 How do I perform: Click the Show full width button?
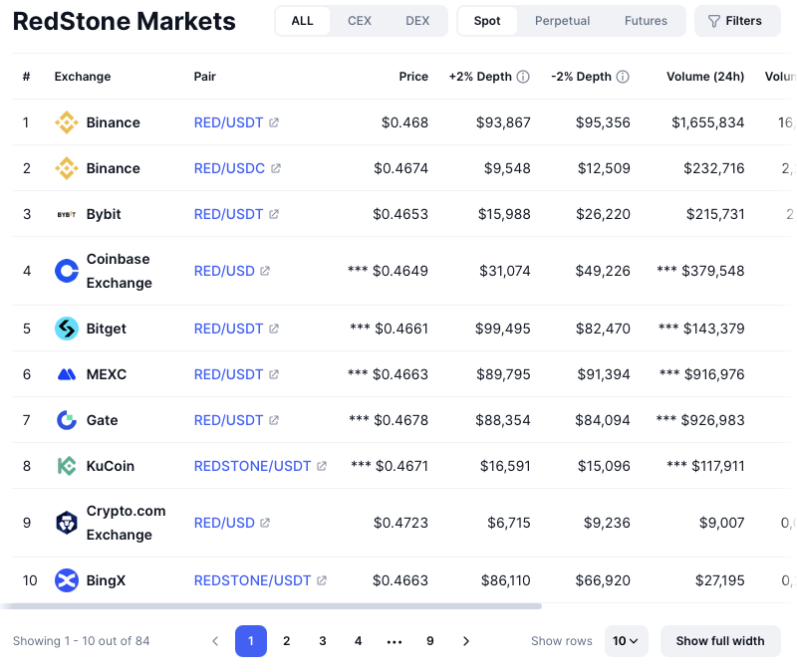coord(720,641)
